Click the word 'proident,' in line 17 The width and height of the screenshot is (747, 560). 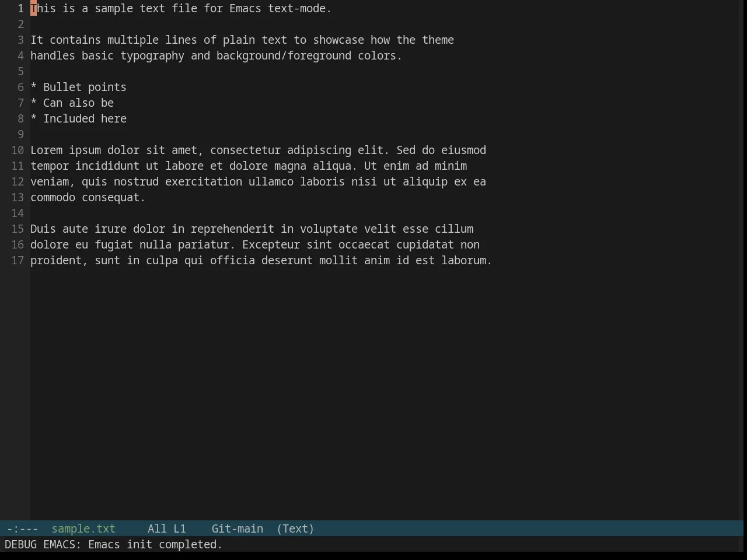click(x=59, y=260)
